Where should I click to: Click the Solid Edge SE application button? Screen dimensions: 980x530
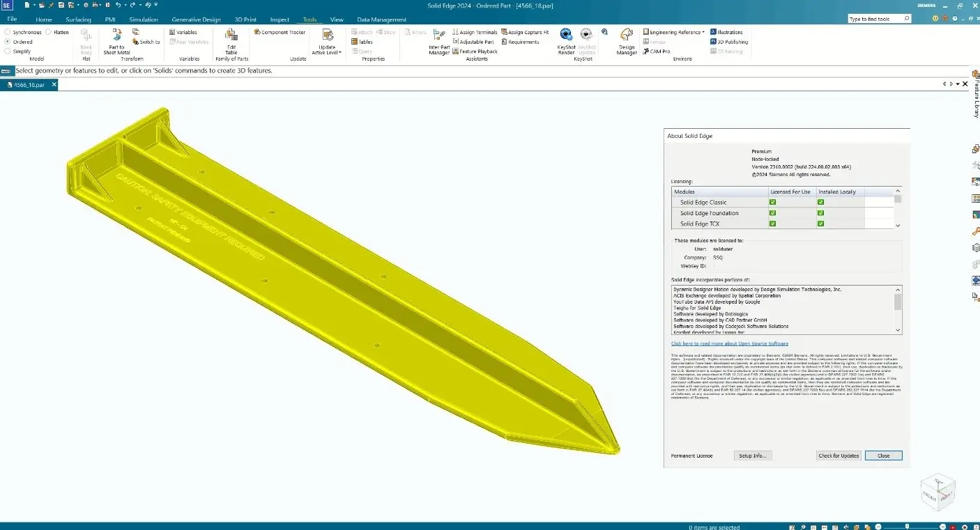pos(7,6)
